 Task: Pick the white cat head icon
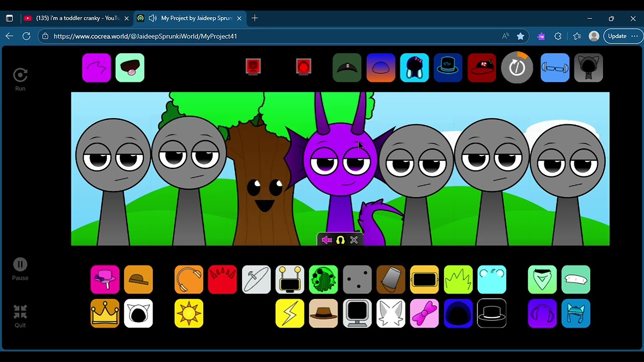click(138, 313)
